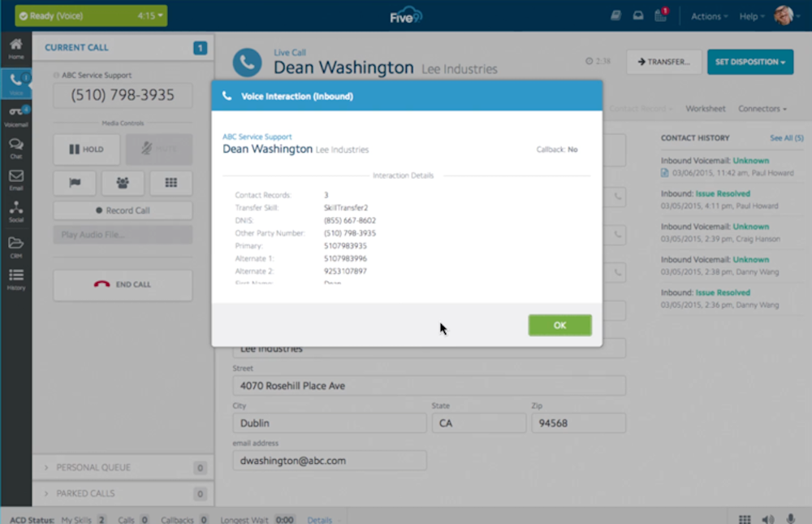Open the Ready (Voice) status dropdown
Image resolution: width=812 pixels, height=524 pixels.
(91, 15)
